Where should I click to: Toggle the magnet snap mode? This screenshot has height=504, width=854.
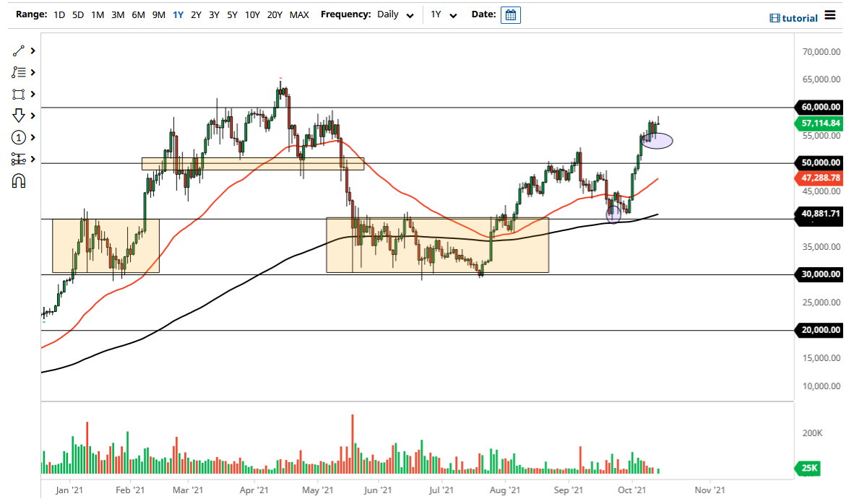pyautogui.click(x=18, y=181)
